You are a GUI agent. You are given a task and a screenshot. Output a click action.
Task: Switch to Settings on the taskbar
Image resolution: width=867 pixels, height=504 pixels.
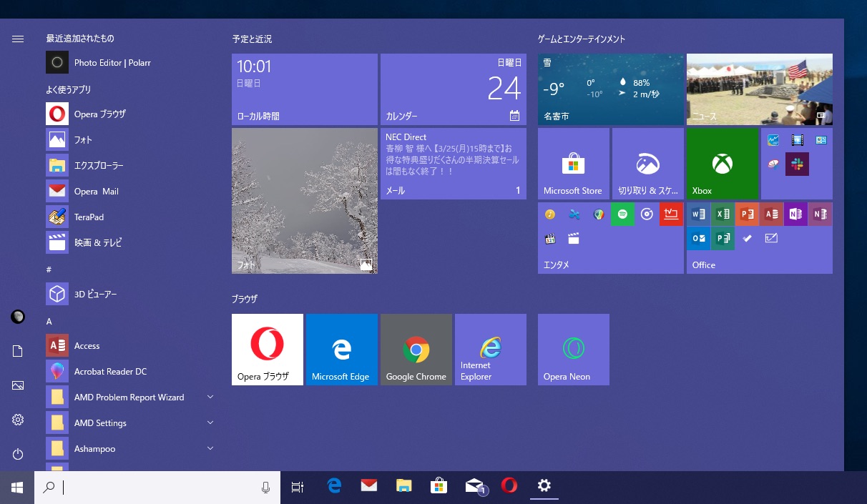point(544,487)
